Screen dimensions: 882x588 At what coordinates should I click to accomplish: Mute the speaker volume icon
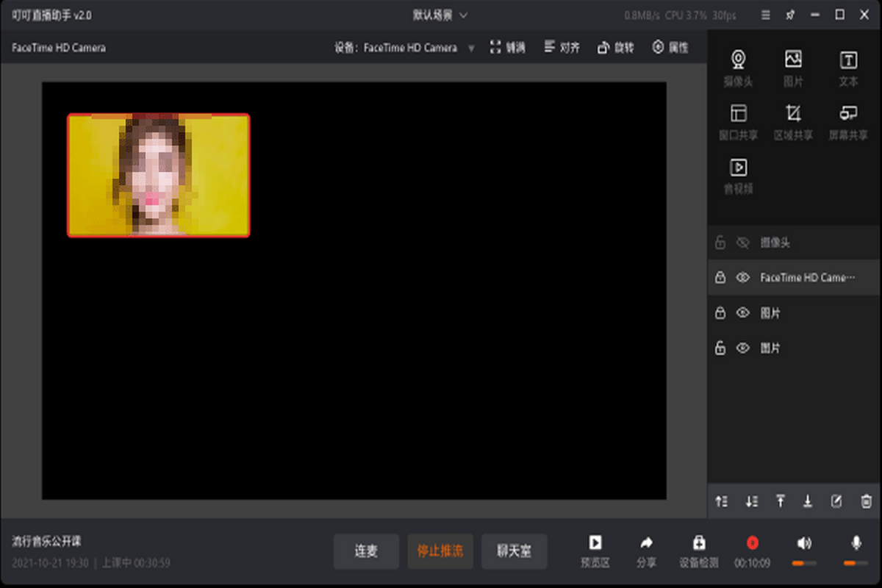coord(805,543)
